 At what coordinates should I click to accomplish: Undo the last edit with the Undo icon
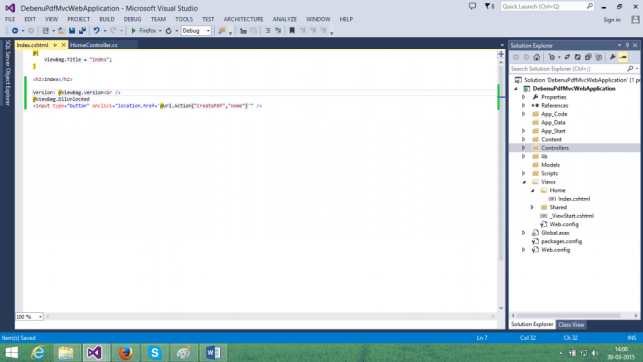(x=96, y=31)
